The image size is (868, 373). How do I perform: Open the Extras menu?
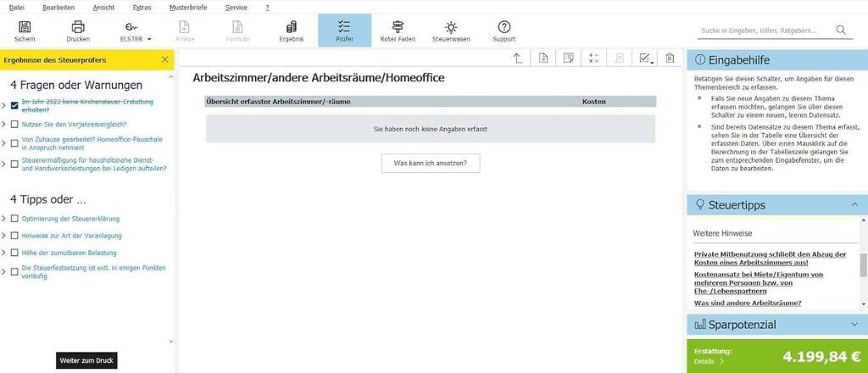(x=142, y=7)
